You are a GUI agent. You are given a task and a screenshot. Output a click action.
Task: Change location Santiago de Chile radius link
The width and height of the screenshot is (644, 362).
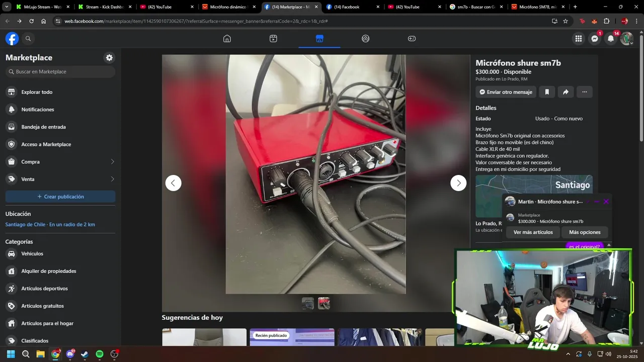pyautogui.click(x=50, y=224)
